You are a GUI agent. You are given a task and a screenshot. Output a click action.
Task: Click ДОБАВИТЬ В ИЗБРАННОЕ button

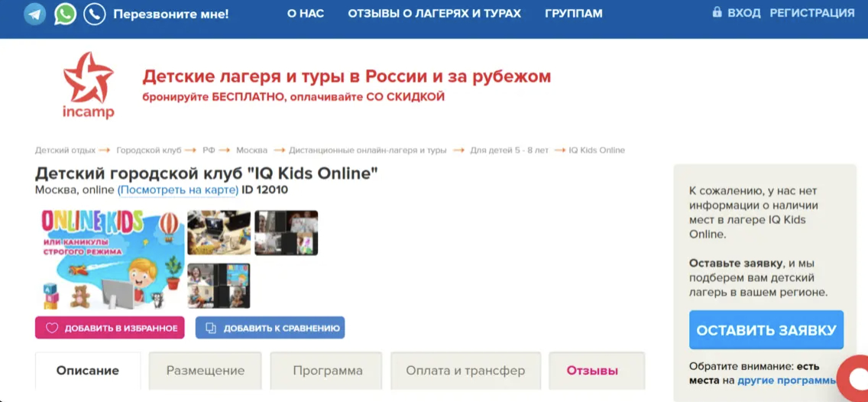coord(109,328)
